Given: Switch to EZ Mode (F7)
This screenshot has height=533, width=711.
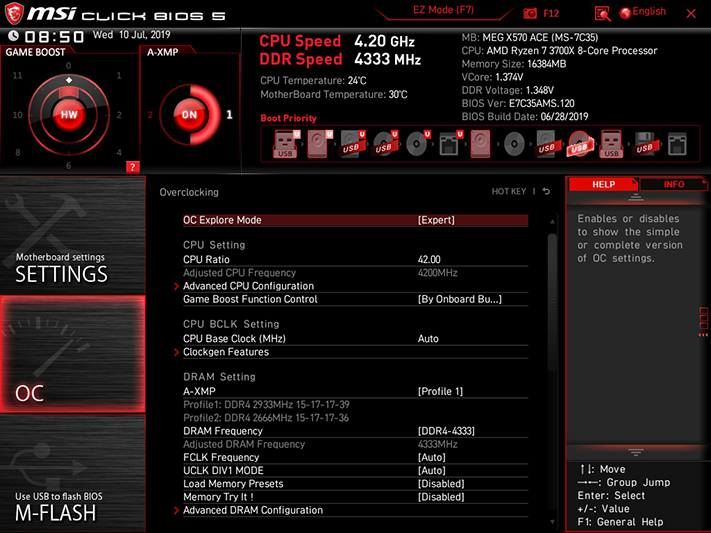Looking at the screenshot, I should pyautogui.click(x=443, y=10).
